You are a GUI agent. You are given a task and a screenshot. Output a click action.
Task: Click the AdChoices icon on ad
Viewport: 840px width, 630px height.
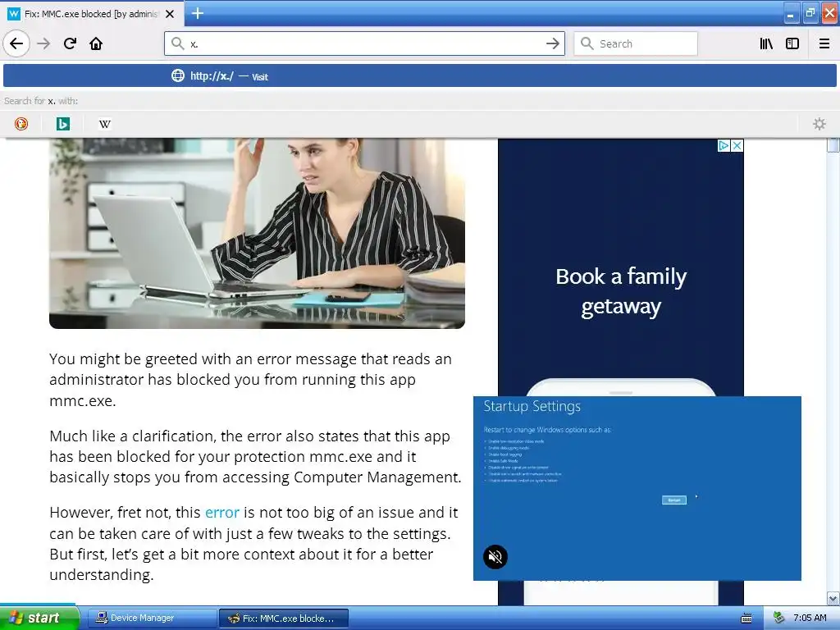pos(724,145)
